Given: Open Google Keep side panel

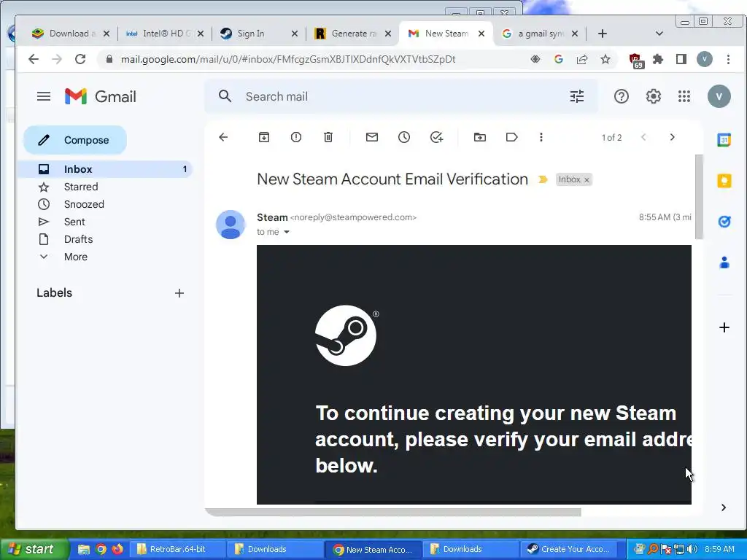Looking at the screenshot, I should 724,181.
